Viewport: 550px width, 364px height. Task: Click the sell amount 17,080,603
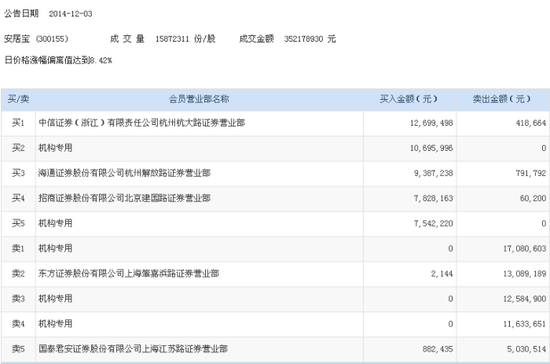(525, 249)
